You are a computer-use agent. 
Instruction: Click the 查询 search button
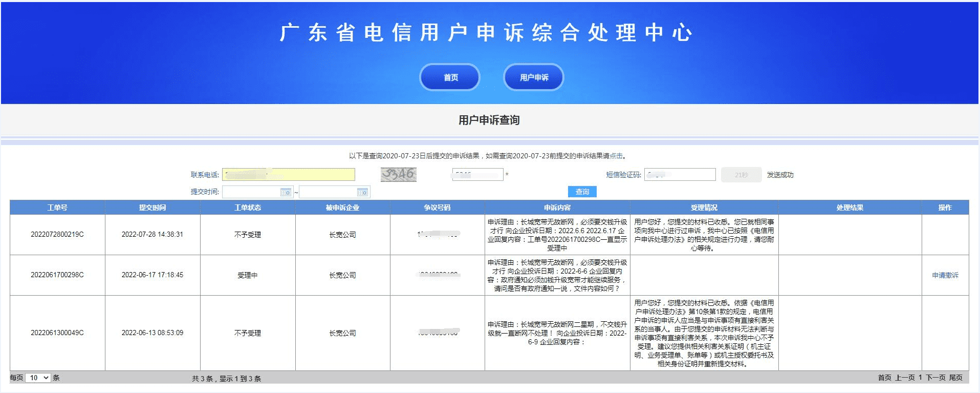[x=582, y=192]
